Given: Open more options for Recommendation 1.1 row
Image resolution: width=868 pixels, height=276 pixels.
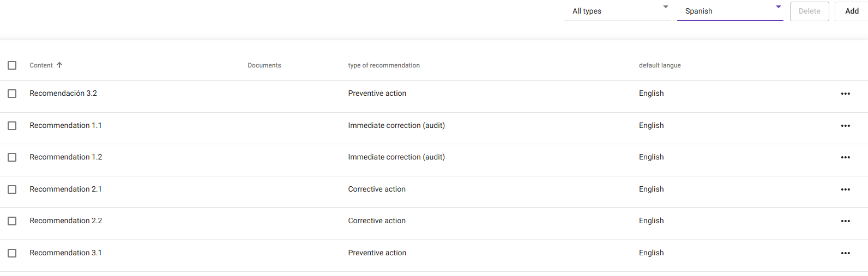Looking at the screenshot, I should [x=845, y=126].
